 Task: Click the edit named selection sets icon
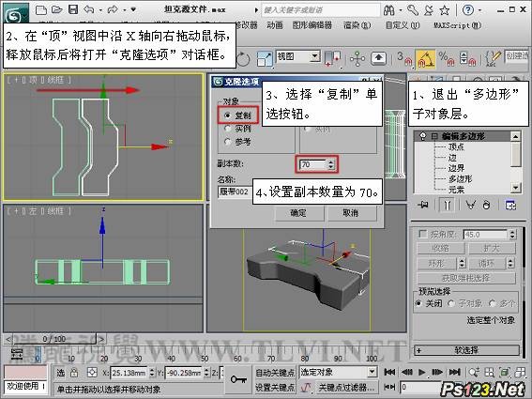click(x=493, y=58)
